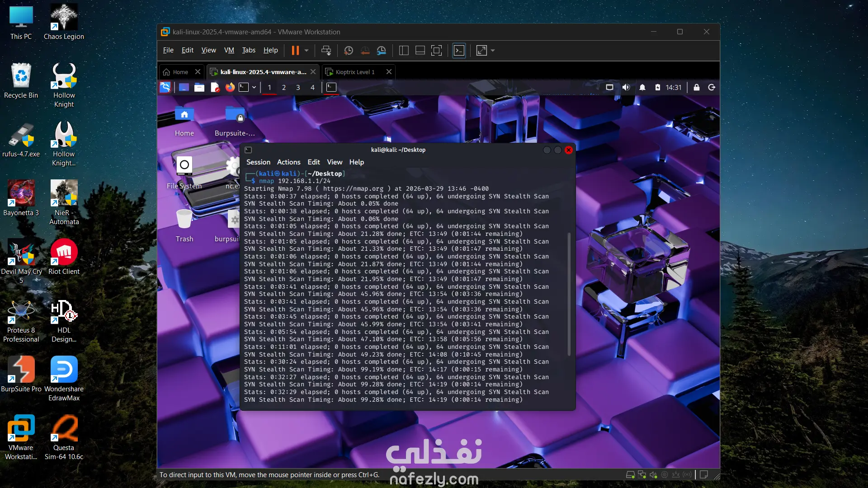
Task: Open the terminal View menu
Action: (335, 162)
